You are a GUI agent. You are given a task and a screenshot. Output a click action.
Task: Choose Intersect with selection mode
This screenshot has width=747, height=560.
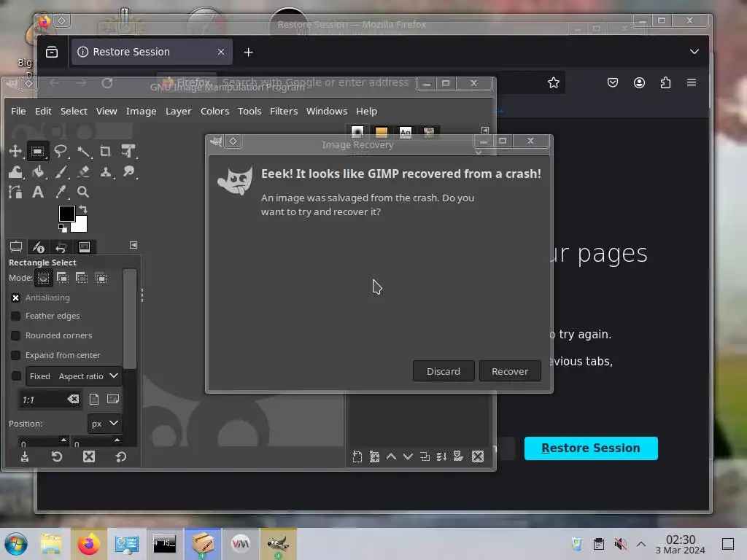(x=101, y=278)
